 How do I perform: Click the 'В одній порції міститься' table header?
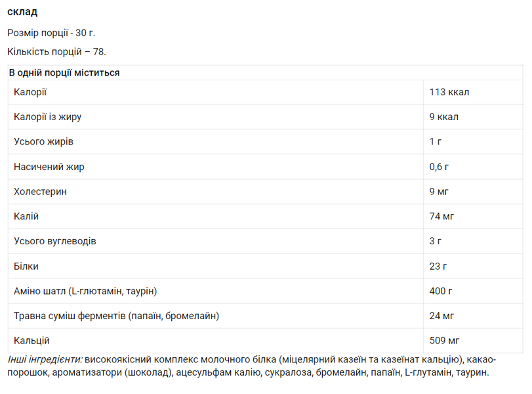tap(64, 73)
